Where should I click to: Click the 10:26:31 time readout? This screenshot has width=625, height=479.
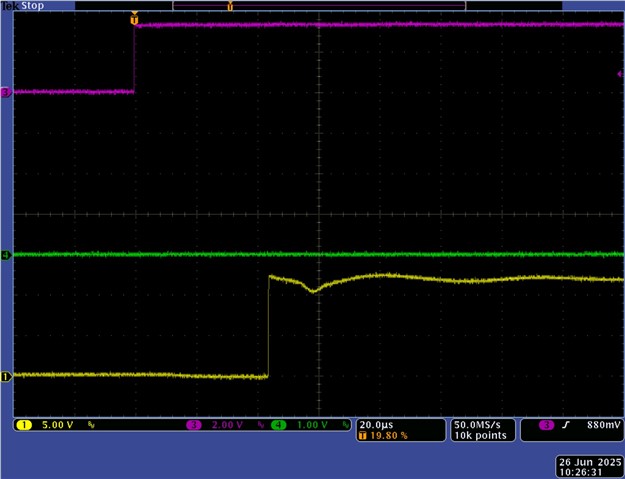[581, 473]
